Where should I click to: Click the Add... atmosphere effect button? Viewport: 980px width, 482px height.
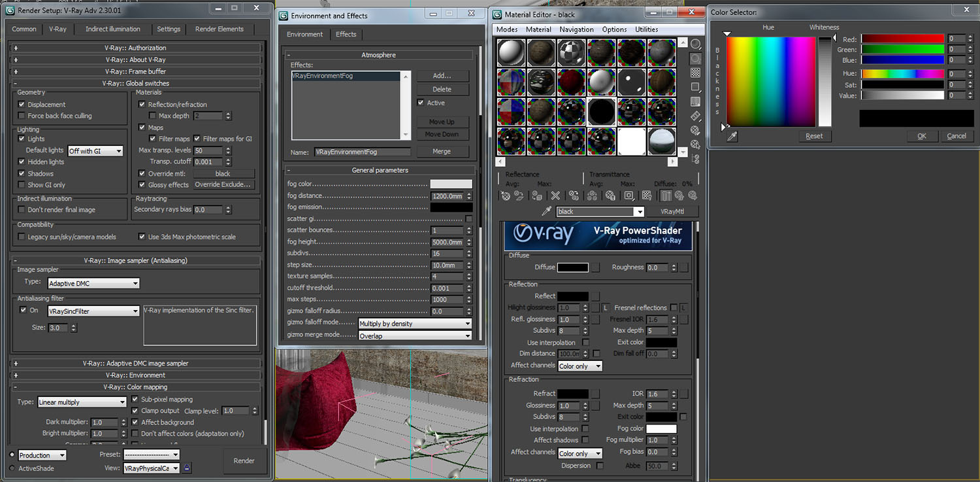coord(442,76)
